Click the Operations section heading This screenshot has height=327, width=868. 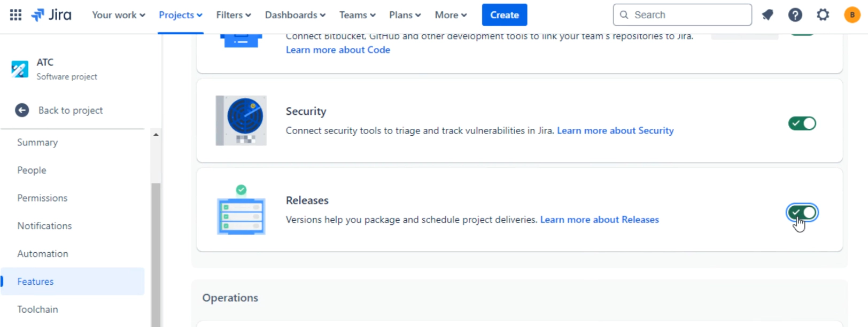pyautogui.click(x=230, y=298)
